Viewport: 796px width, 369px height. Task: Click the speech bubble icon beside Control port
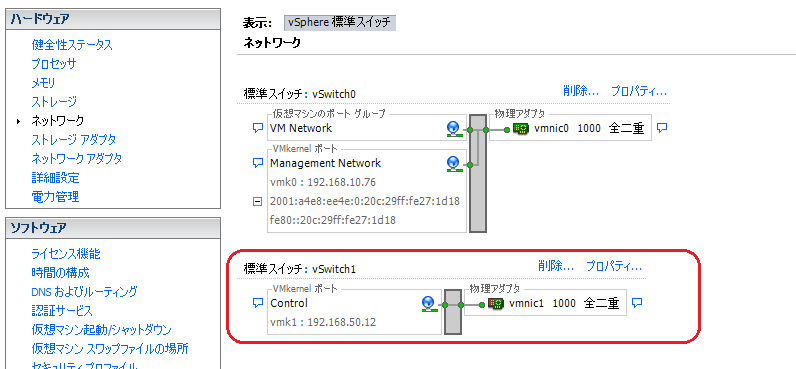(x=257, y=303)
